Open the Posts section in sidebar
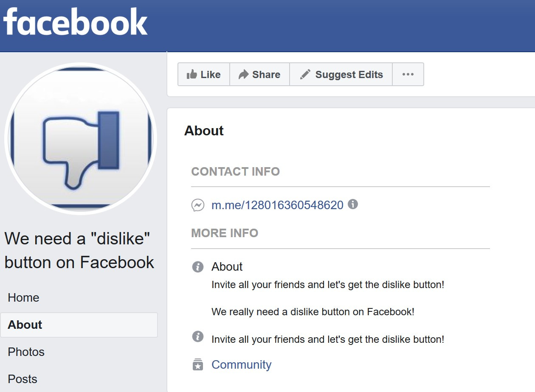This screenshot has width=535, height=392. point(23,379)
